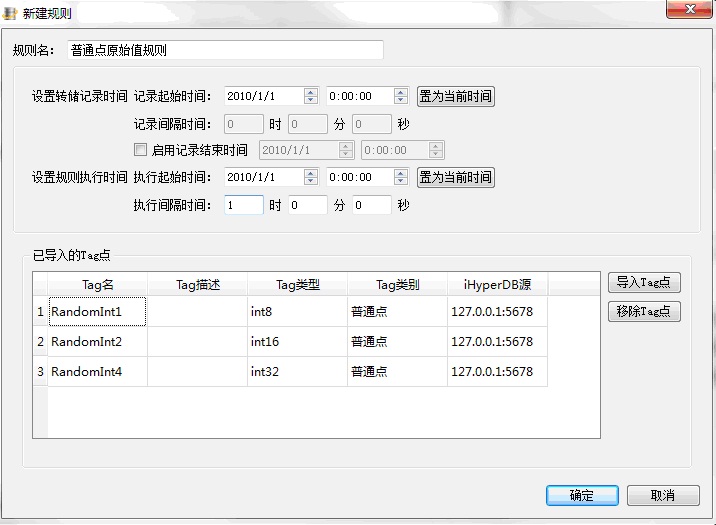The height and width of the screenshot is (525, 716).
Task: Decrease 执行起始时间 time with down arrow
Action: click(400, 181)
